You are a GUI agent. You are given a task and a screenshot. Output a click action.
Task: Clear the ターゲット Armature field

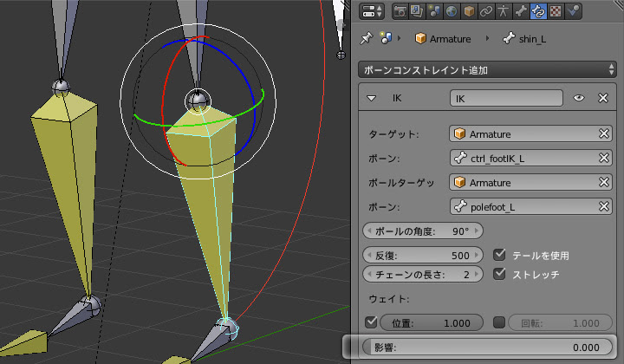point(604,133)
